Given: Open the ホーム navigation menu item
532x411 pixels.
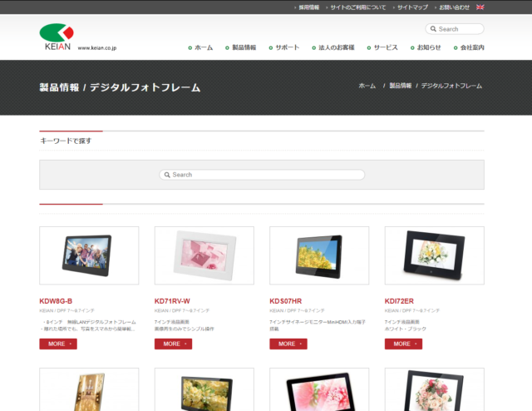Looking at the screenshot, I should tap(203, 47).
